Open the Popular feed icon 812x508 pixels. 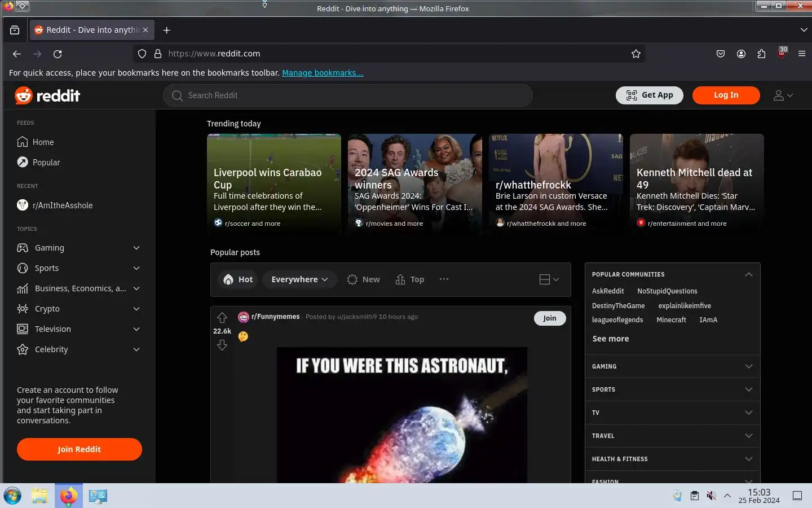click(x=23, y=162)
